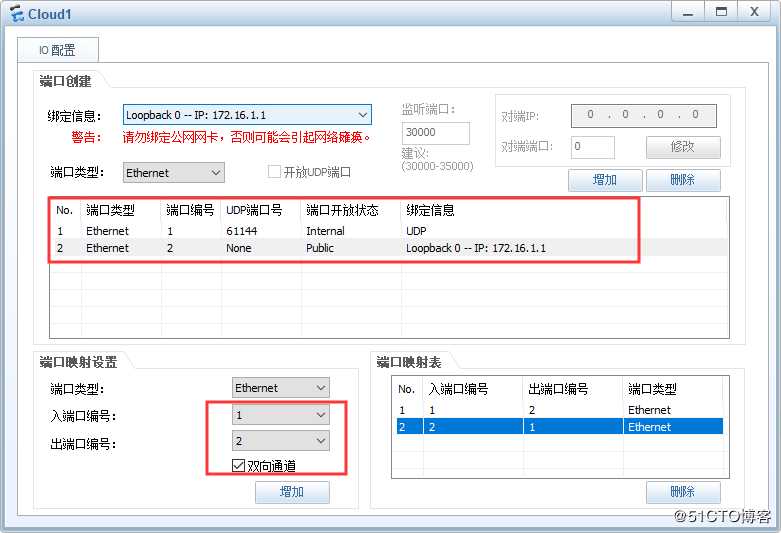Viewport: 781px width, 533px height.
Task: Click the 端口编号 column header
Action: (x=190, y=211)
